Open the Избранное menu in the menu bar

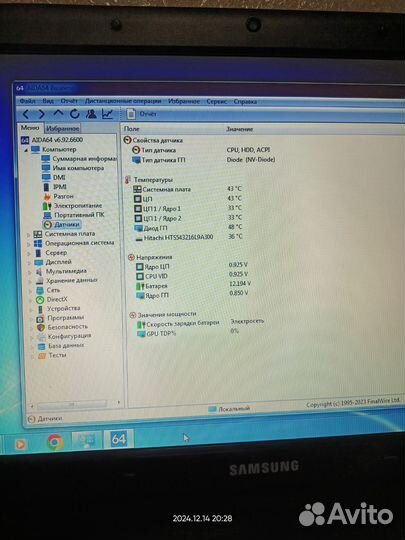click(x=184, y=101)
